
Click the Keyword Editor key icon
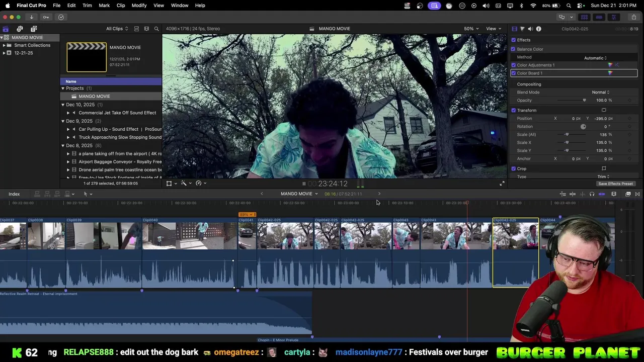(x=46, y=17)
